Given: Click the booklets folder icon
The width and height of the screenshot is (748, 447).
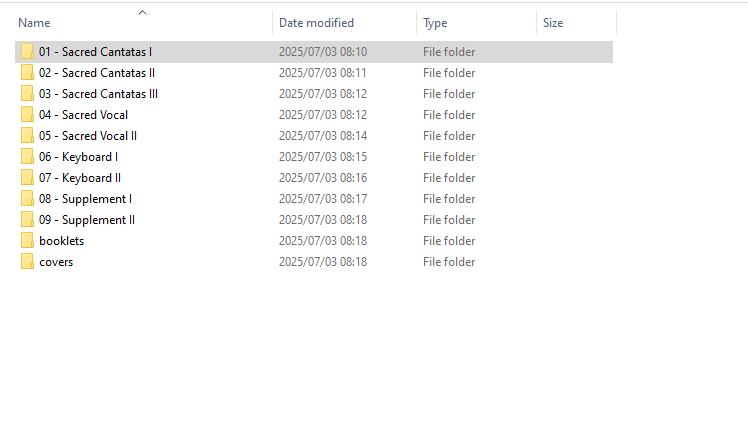Looking at the screenshot, I should (x=27, y=241).
